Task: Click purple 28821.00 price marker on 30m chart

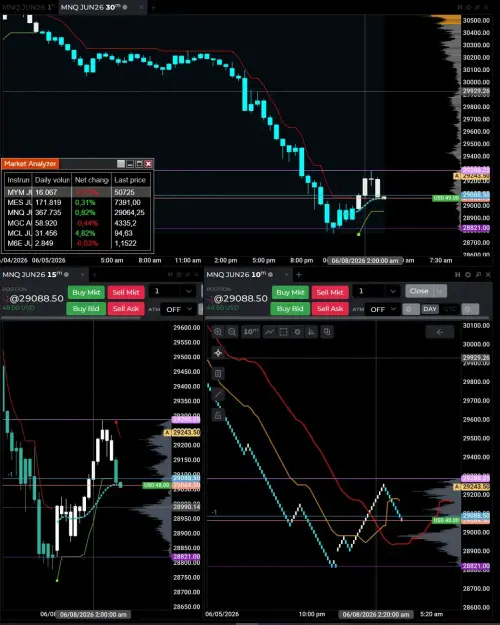Action: click(x=476, y=228)
